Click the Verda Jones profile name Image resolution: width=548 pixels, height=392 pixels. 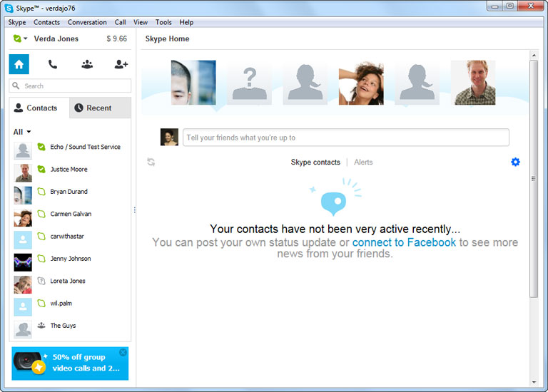click(x=56, y=38)
